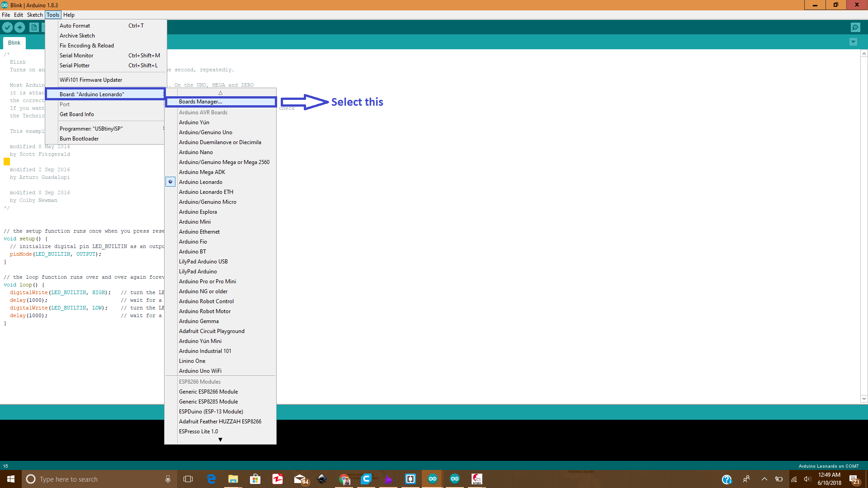
Task: Choose Arduino/Genuino Uno as board
Action: click(x=205, y=132)
